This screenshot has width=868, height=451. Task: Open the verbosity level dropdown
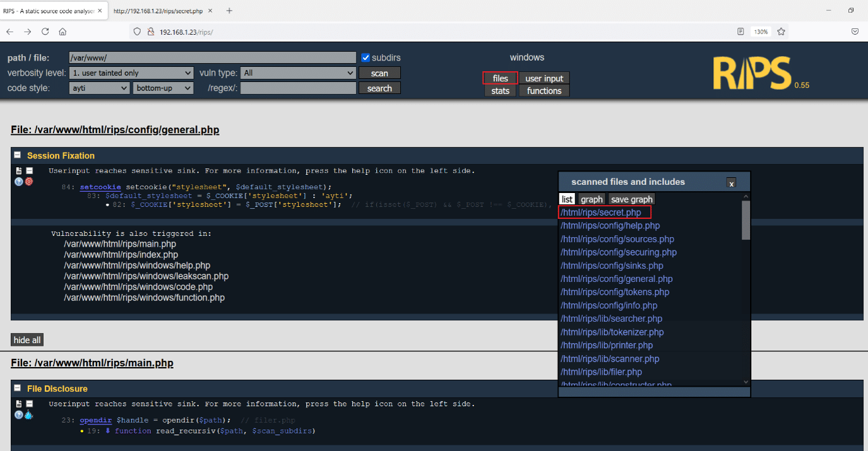(131, 73)
